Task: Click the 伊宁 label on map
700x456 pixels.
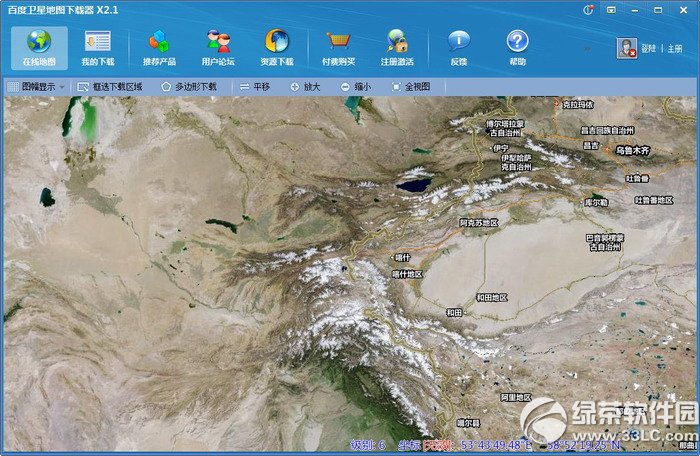Action: pyautogui.click(x=500, y=148)
